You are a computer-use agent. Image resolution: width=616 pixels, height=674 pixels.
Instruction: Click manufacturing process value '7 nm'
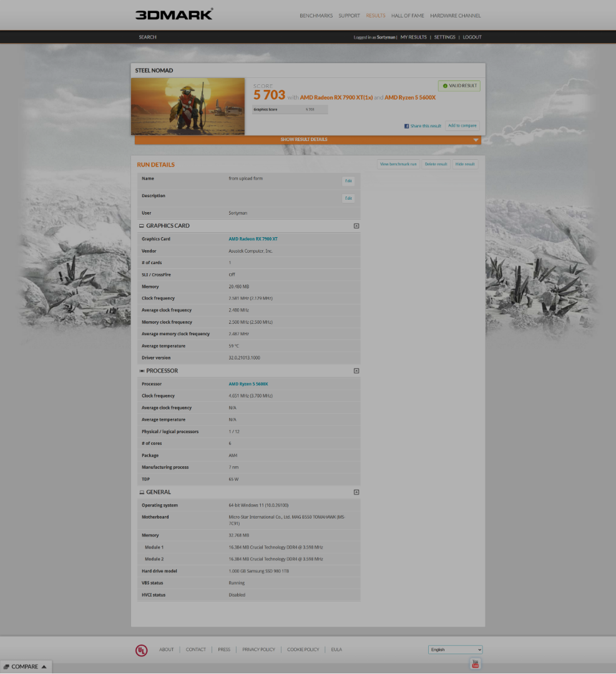tap(233, 467)
